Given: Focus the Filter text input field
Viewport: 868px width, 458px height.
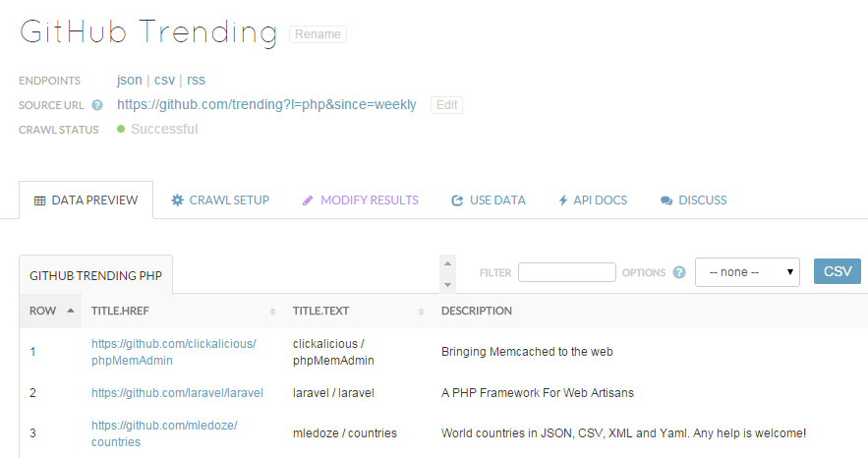Looking at the screenshot, I should coord(567,272).
